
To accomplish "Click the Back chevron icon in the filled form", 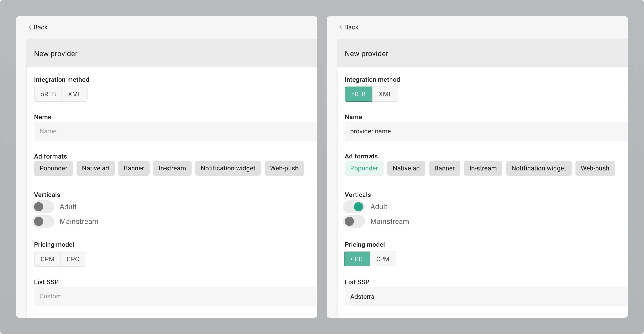I will (340, 27).
